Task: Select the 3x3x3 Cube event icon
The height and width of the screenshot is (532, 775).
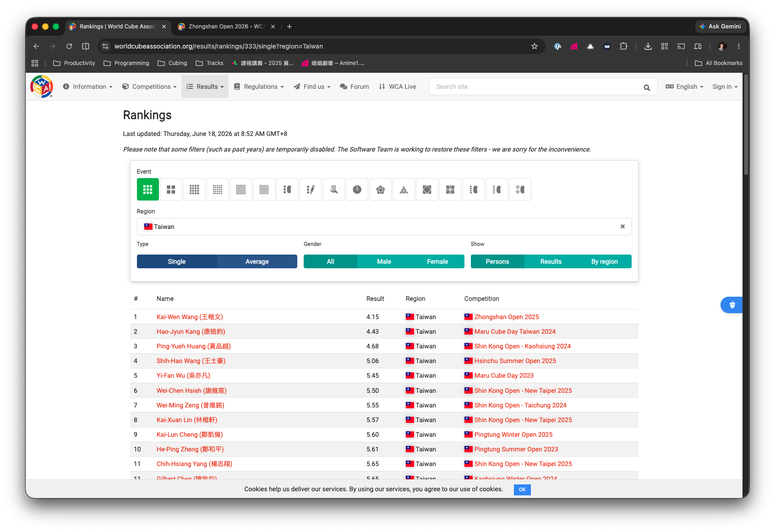Action: [x=147, y=190]
